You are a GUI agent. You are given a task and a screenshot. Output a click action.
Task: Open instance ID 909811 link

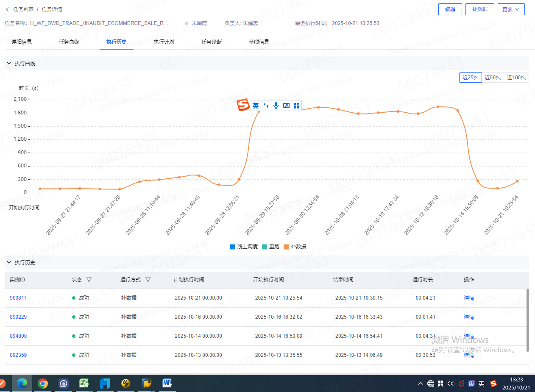[x=18, y=298]
